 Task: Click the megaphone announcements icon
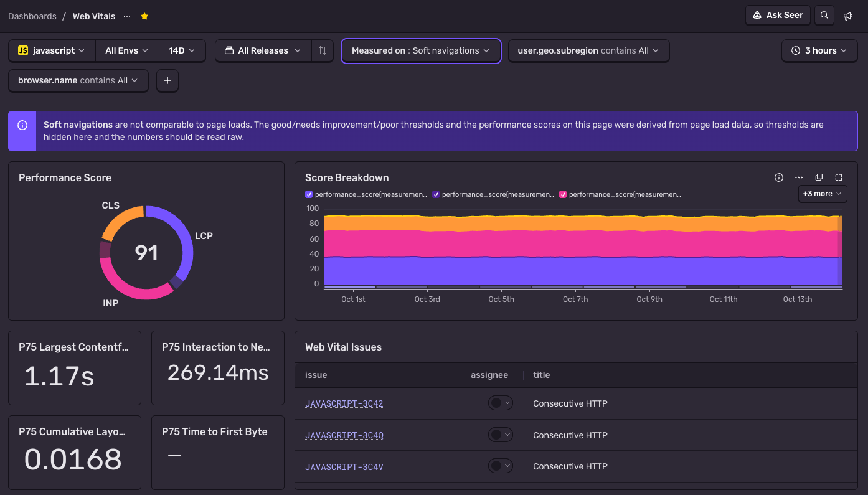pos(848,16)
